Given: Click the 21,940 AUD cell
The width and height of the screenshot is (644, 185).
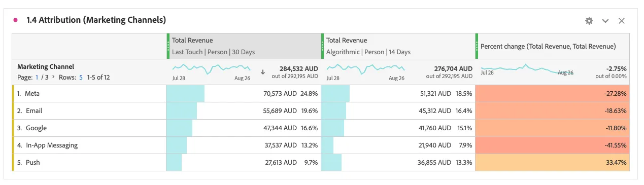Looking at the screenshot, I should tap(398, 145).
